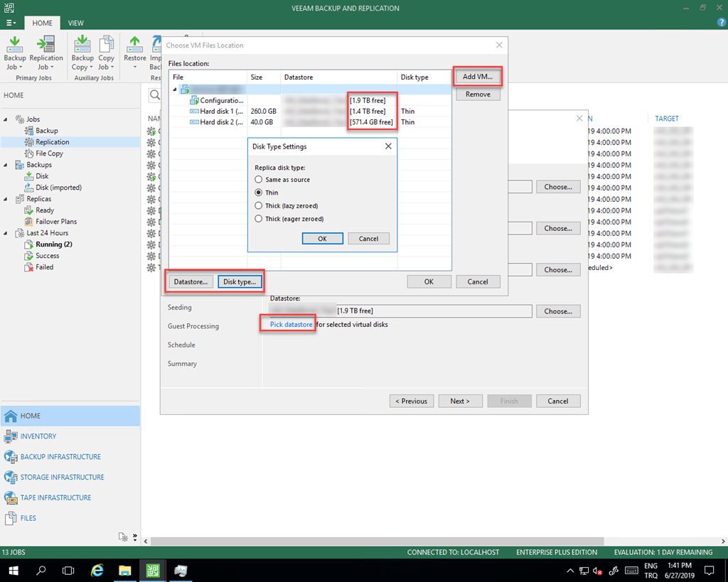Screen dimensions: 728x582
Task: Click the Backup Infrastructure icon
Action: [x=11, y=457]
